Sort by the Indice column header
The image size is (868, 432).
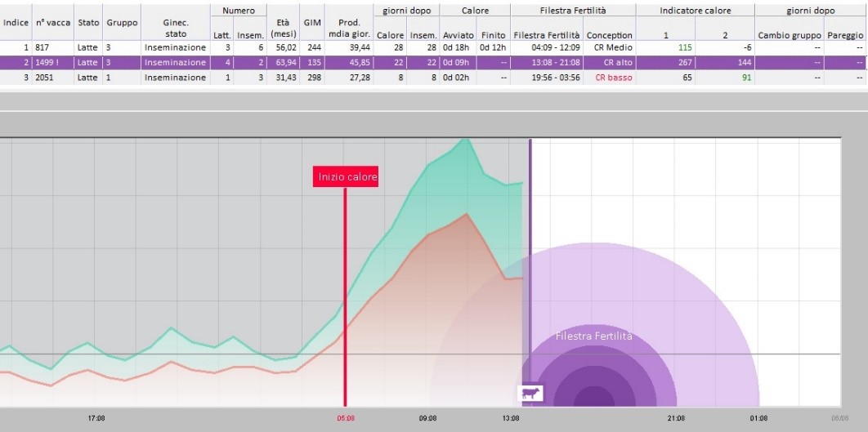tap(16, 23)
